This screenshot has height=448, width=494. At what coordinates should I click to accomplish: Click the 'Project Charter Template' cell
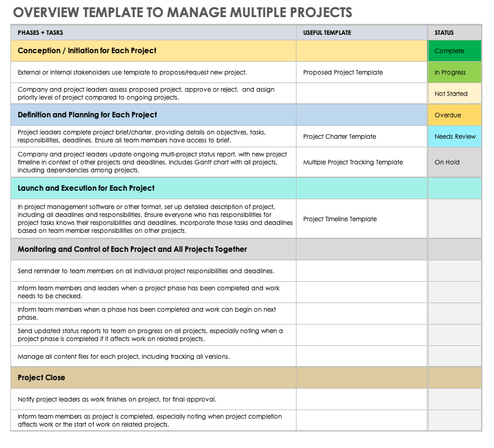coord(361,136)
